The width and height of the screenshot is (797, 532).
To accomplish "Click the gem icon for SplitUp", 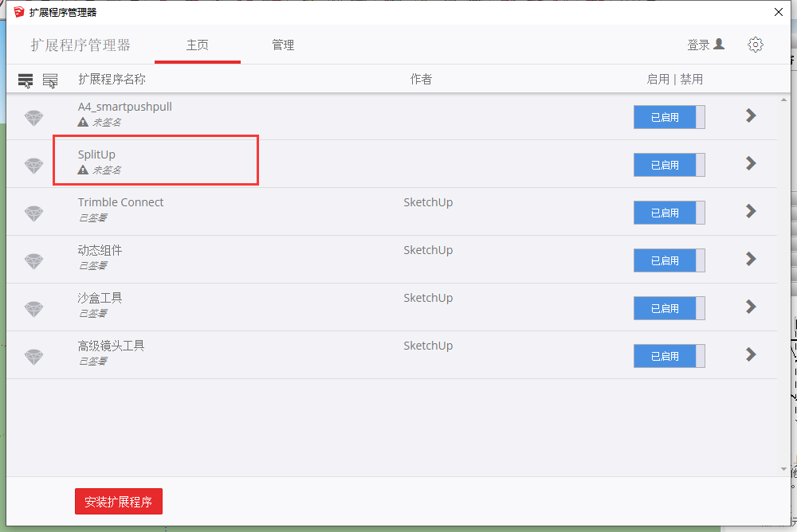I will (34, 166).
